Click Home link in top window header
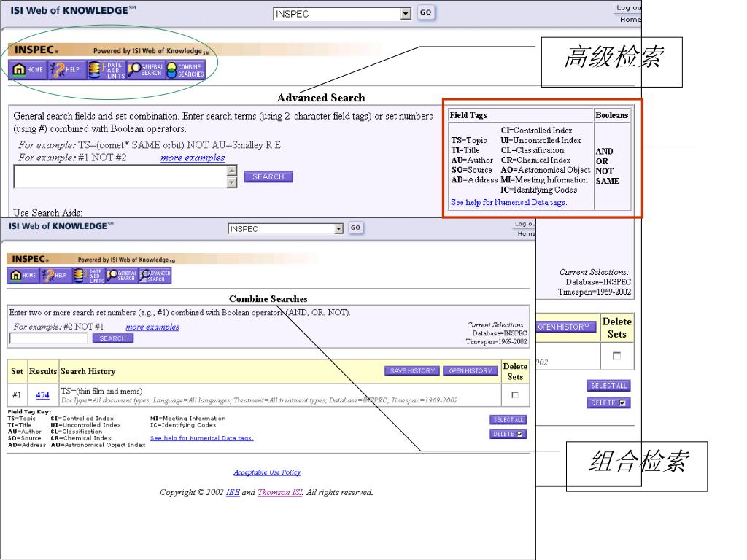The height and width of the screenshot is (560, 747). click(630, 20)
